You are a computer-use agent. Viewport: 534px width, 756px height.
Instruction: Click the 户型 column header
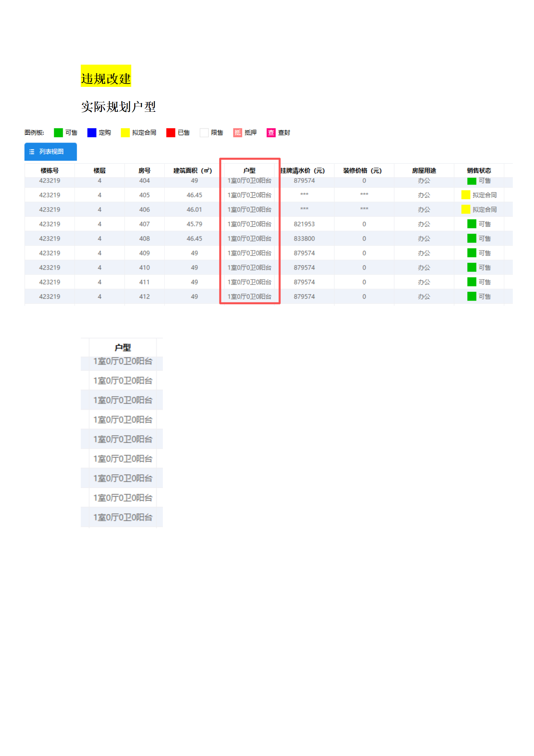coord(249,171)
